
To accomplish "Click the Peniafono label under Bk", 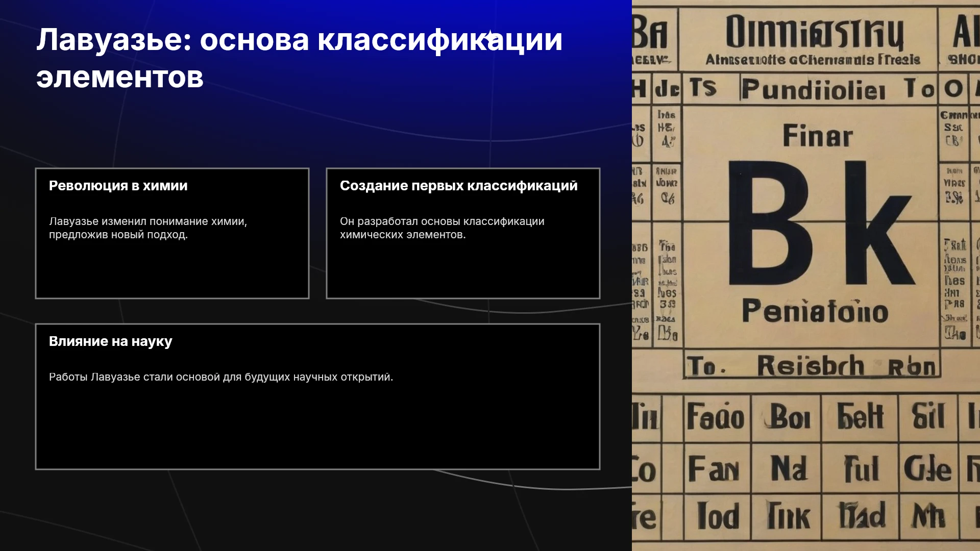I will pyautogui.click(x=815, y=311).
